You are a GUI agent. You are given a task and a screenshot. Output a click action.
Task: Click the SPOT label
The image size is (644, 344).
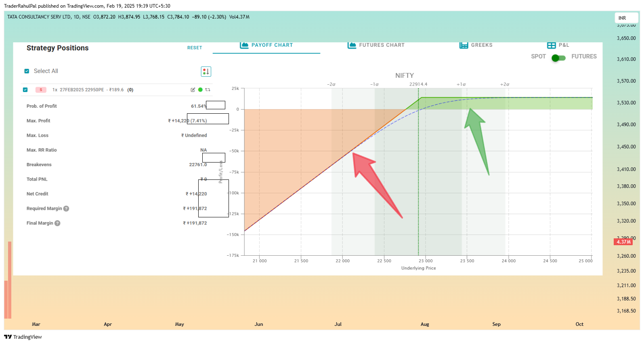(538, 56)
